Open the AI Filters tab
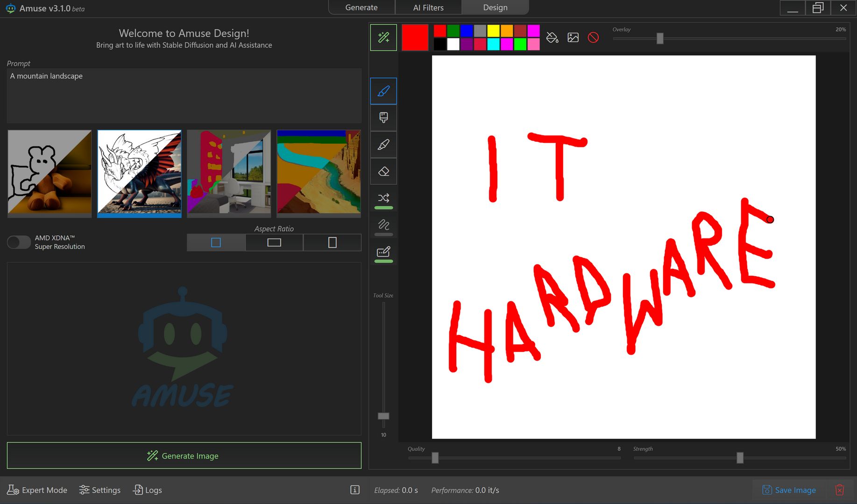Image resolution: width=857 pixels, height=504 pixels. coord(428,7)
